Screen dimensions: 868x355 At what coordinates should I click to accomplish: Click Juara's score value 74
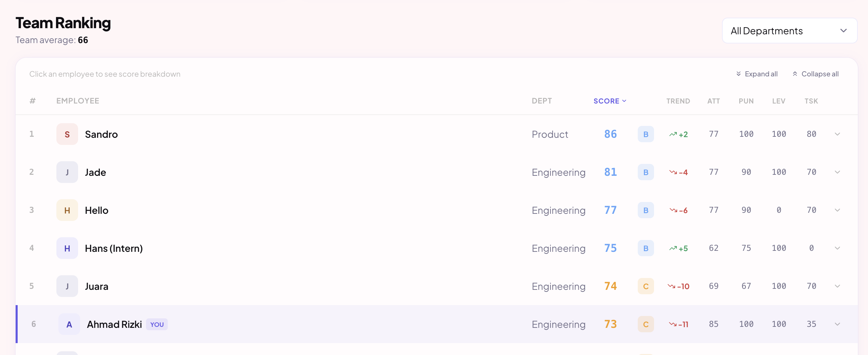pyautogui.click(x=610, y=286)
